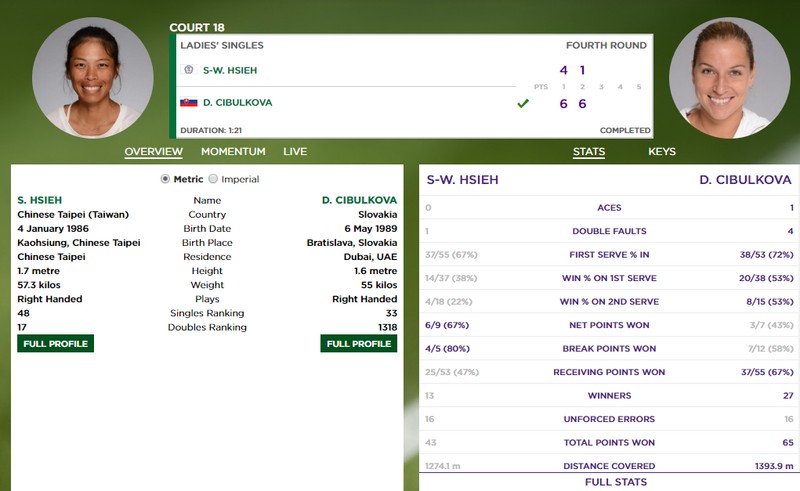This screenshot has height=491, width=800.
Task: Click the Total Points Won label
Action: [x=609, y=443]
